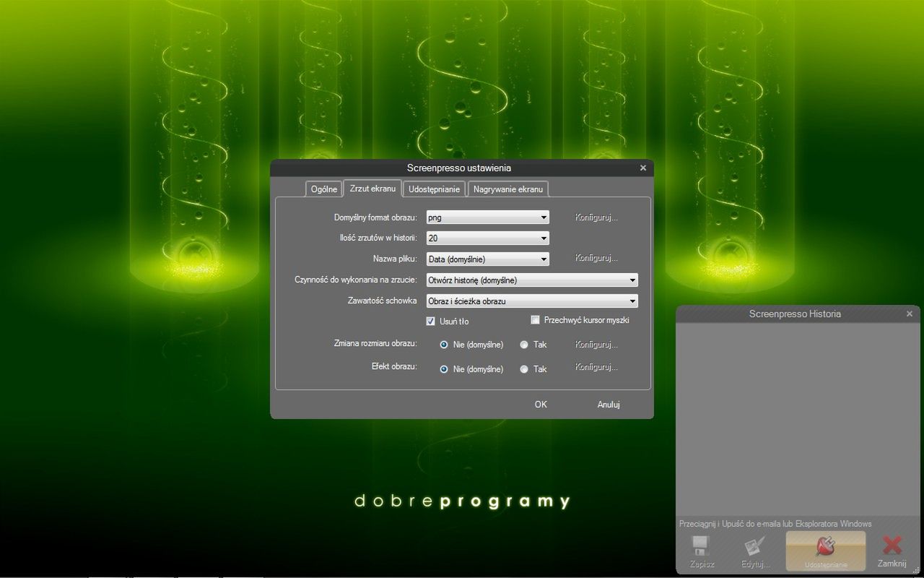Click Konfiguruj for Zmiana rozmiaru obrazu
This screenshot has width=924, height=578.
point(596,345)
